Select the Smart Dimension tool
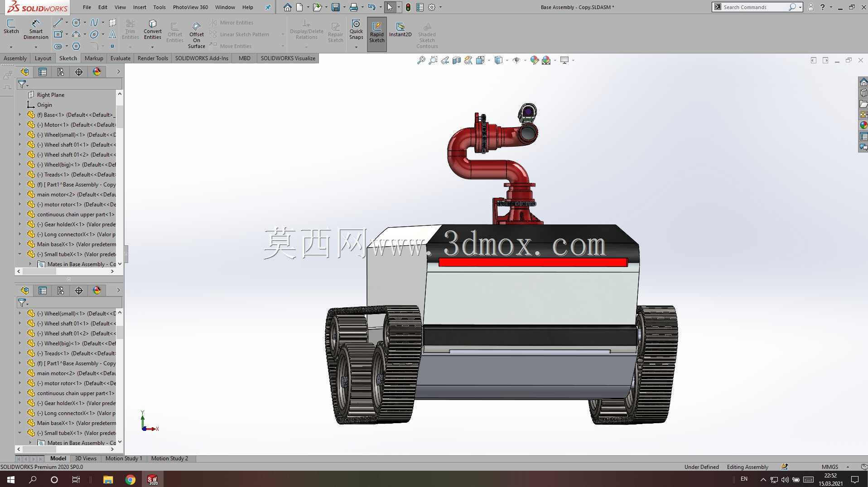The image size is (868, 487). (x=36, y=29)
